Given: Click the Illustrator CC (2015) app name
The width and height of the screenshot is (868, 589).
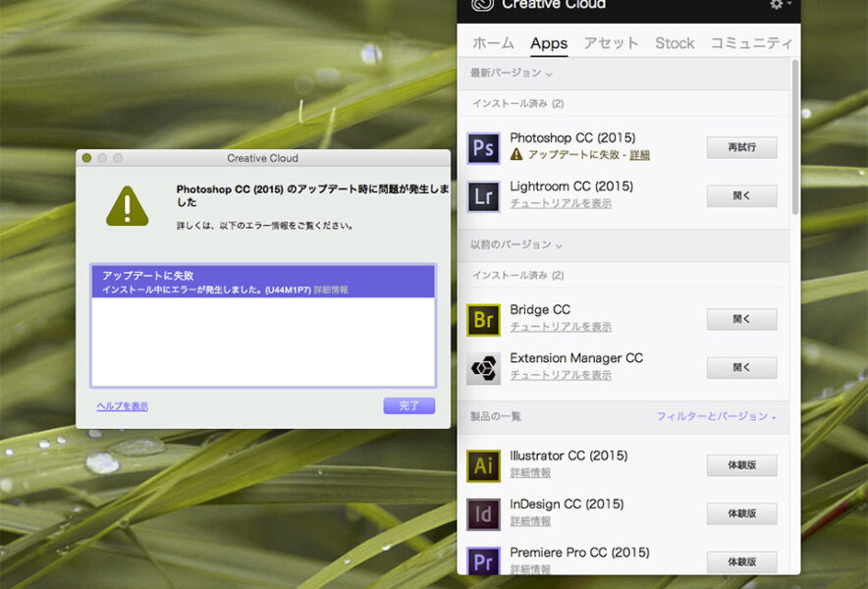Looking at the screenshot, I should (x=569, y=456).
